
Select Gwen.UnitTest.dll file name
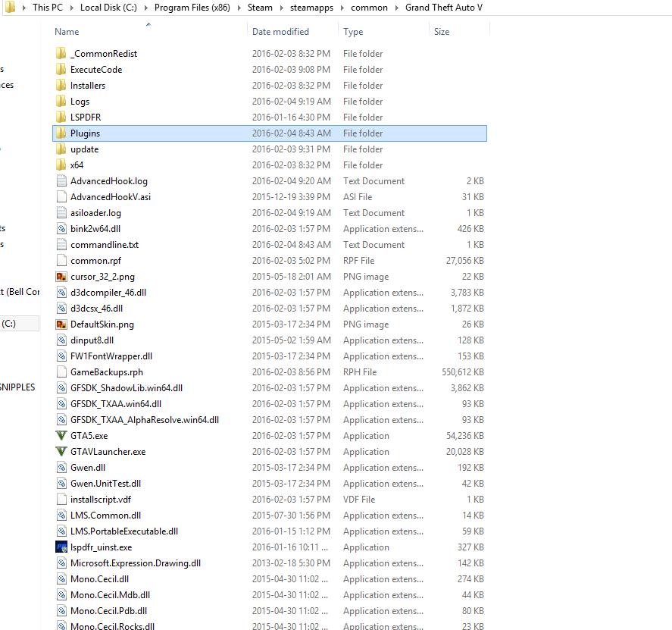(105, 484)
